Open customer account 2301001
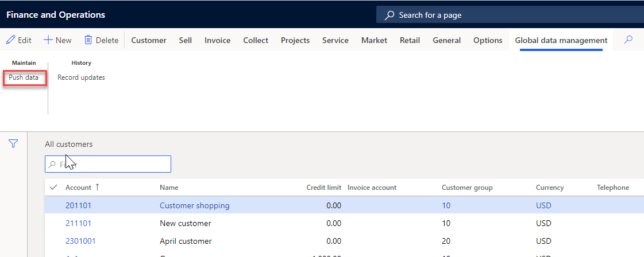This screenshot has width=644, height=257. [80, 241]
